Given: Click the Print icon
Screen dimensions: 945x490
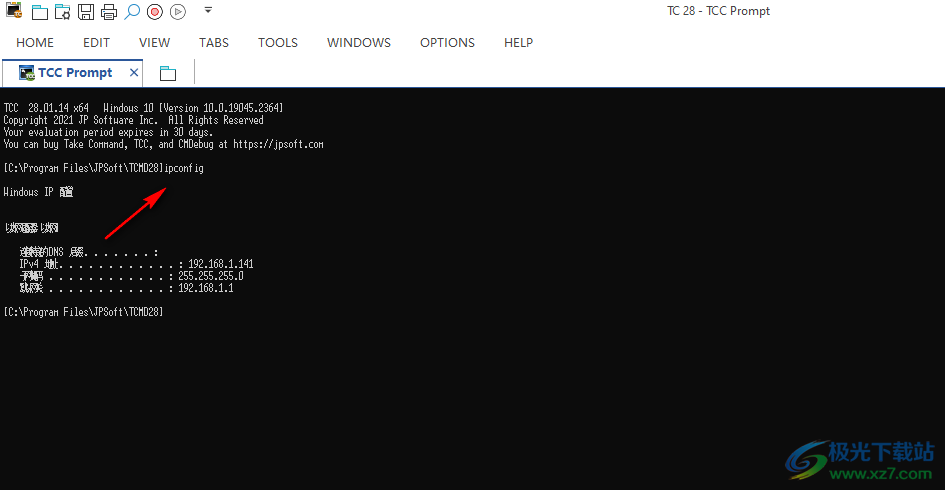Looking at the screenshot, I should click(109, 11).
